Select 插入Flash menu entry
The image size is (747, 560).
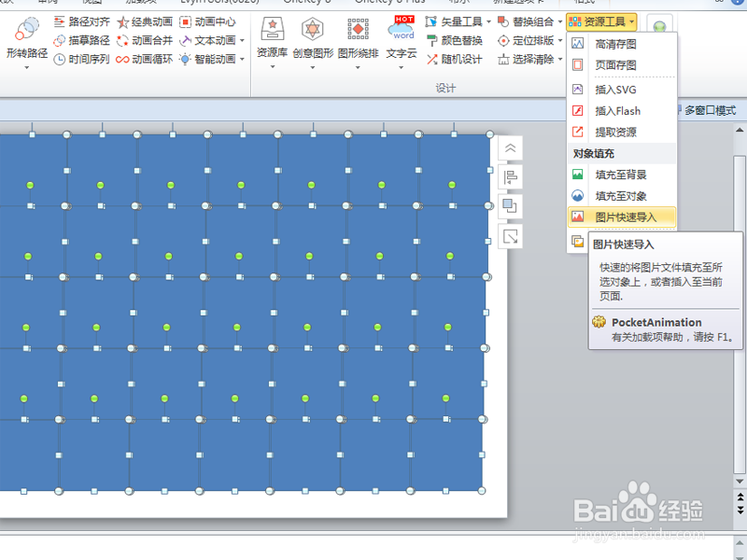[x=622, y=111]
